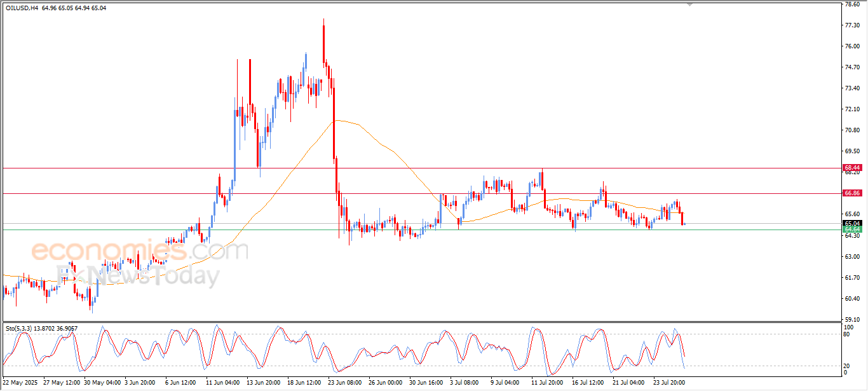
Task: Select the OILUSD,H4 chart title text
Action: pyautogui.click(x=21, y=8)
